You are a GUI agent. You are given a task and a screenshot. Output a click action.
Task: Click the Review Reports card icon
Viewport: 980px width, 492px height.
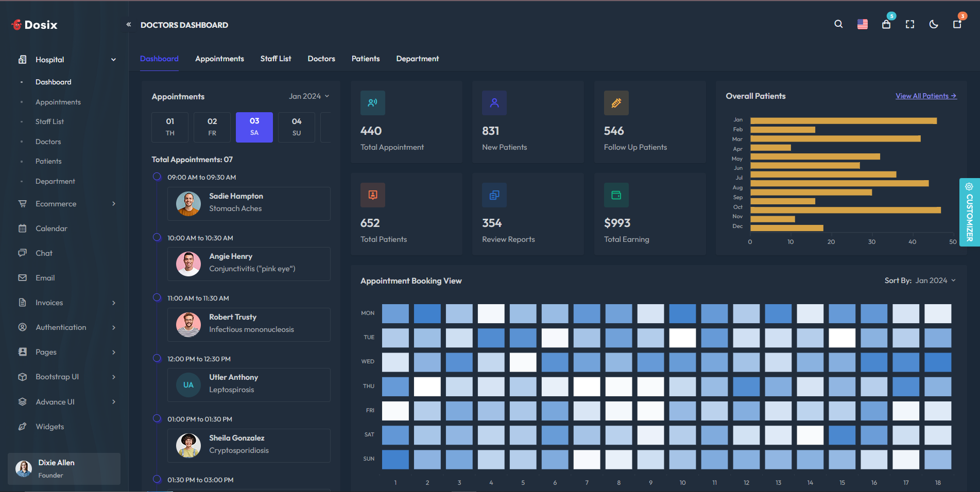[x=494, y=195]
